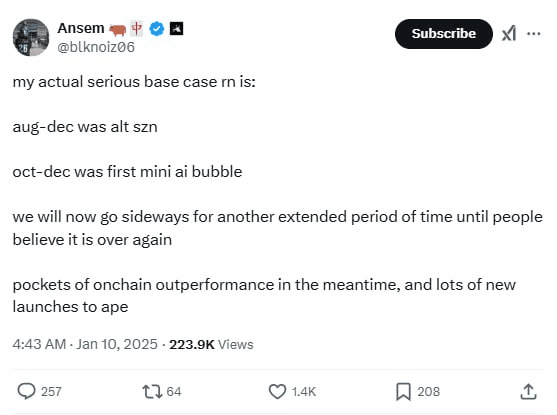Bookmark the tweet with bookmark icon
The image size is (557, 415).
click(x=403, y=392)
